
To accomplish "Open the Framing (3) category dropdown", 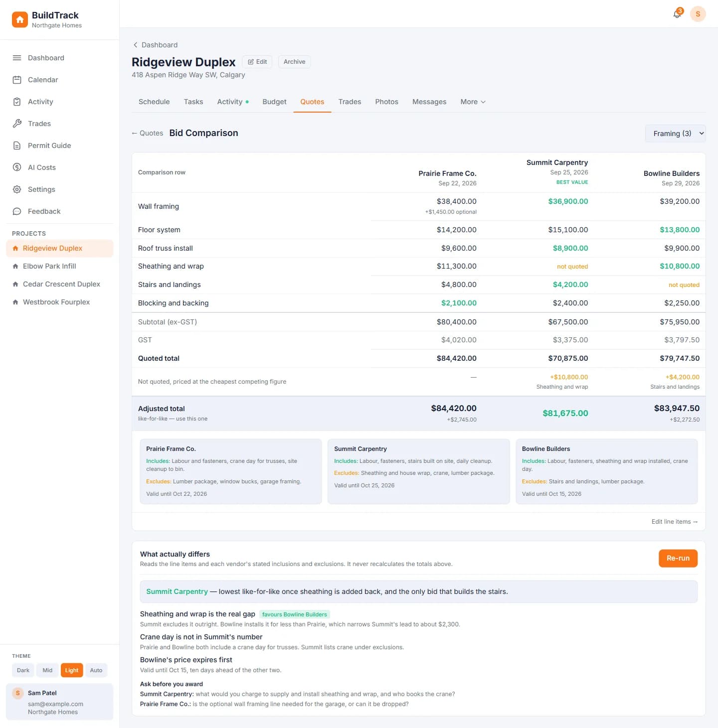I will coord(675,134).
